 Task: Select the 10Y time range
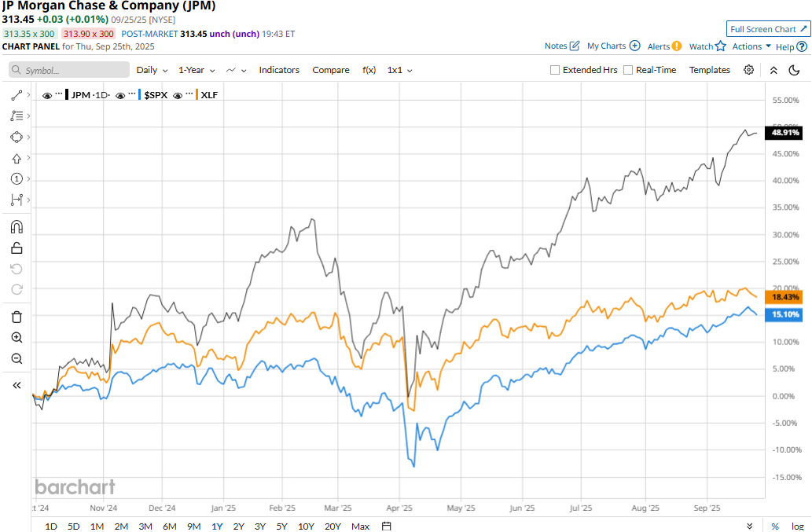pos(306,526)
